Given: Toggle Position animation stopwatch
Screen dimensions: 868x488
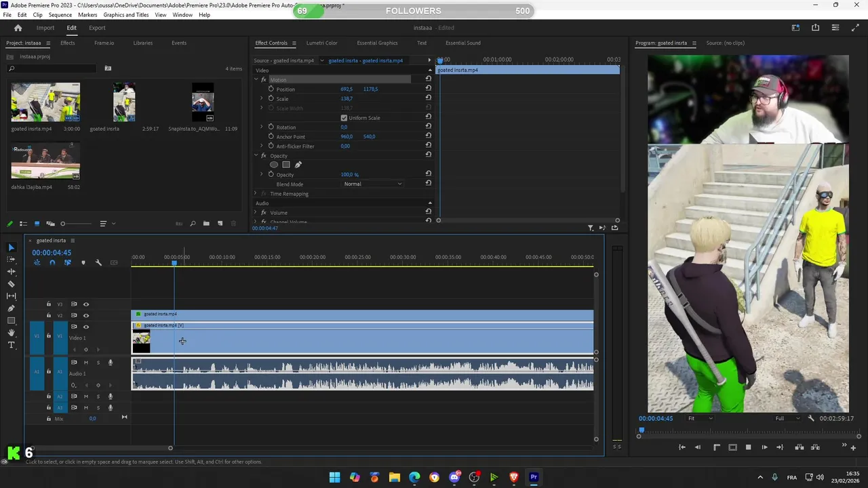Looking at the screenshot, I should 271,89.
